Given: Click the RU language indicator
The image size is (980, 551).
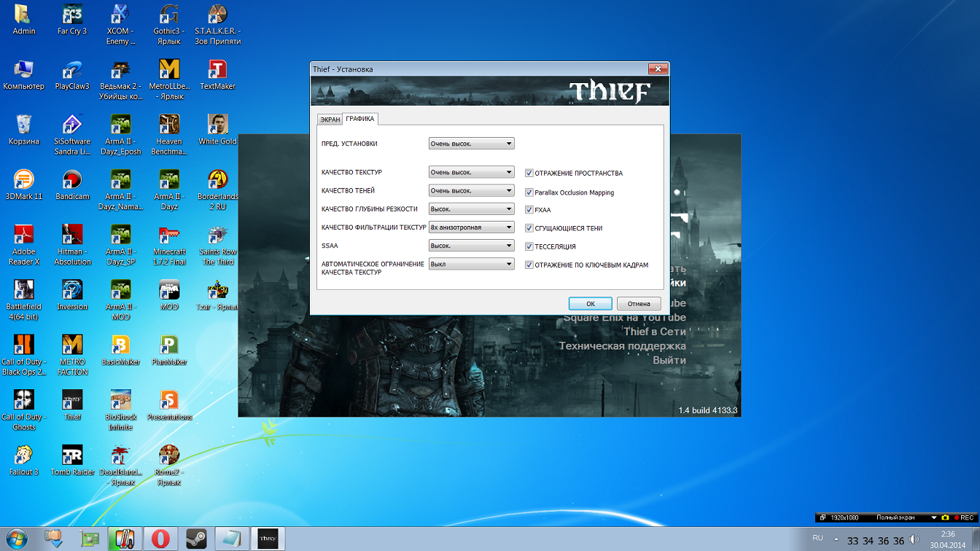Looking at the screenshot, I should click(x=817, y=539).
